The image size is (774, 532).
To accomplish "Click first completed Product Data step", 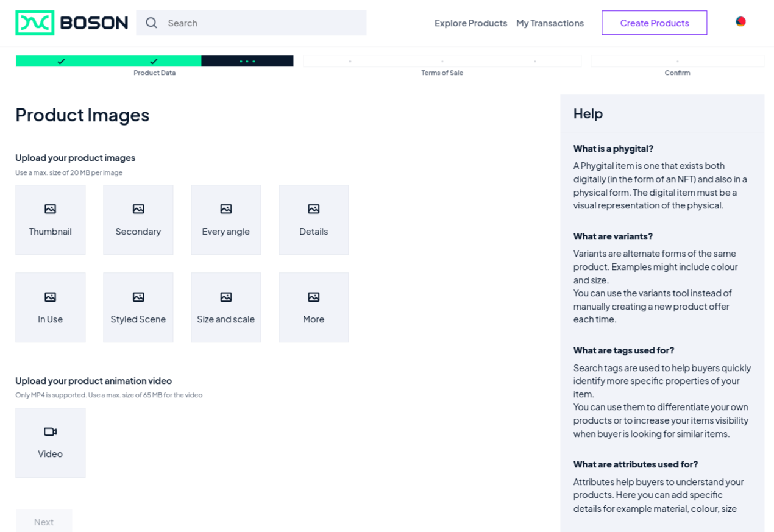I will 62,61.
